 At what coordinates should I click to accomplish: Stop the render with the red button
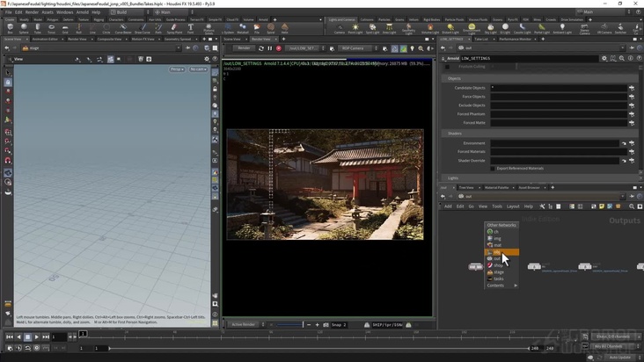click(x=280, y=48)
